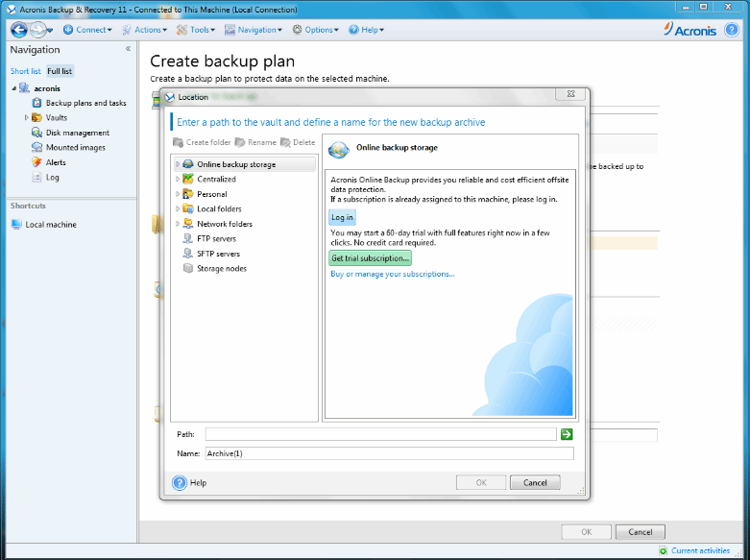
Task: Click the Location dialog title icon
Action: pyautogui.click(x=170, y=97)
